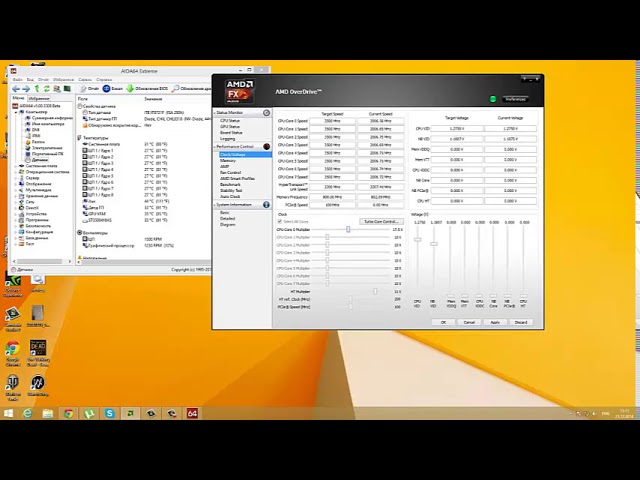Select CPU Status in OverDrive sidebar
The height and width of the screenshot is (480, 640).
click(x=230, y=121)
